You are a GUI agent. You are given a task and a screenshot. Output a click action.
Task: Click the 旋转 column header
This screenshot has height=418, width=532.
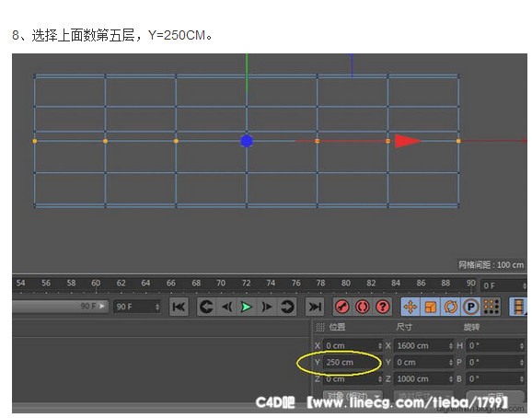click(471, 327)
